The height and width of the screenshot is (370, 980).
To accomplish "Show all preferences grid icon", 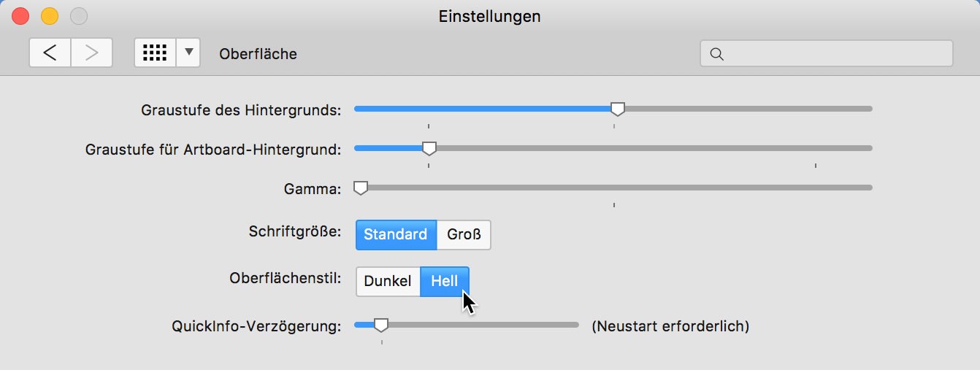I will pyautogui.click(x=155, y=53).
